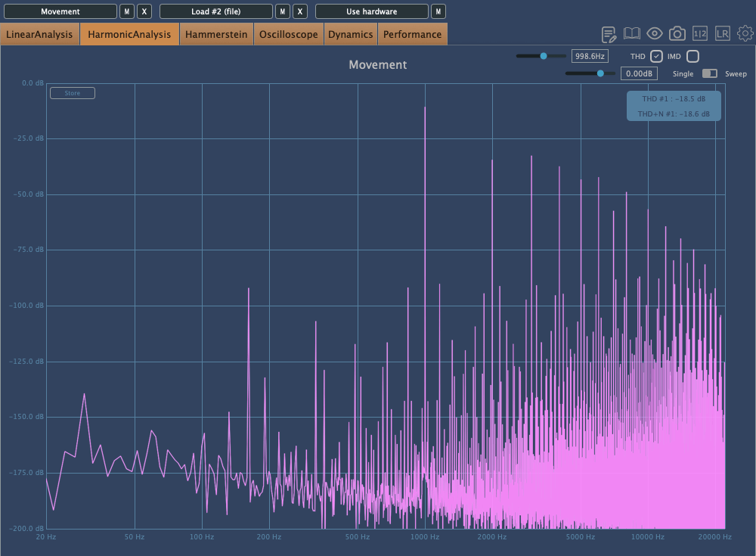Viewport: 756px width, 556px height.
Task: Uncheck the THD checkbox
Action: click(x=656, y=56)
